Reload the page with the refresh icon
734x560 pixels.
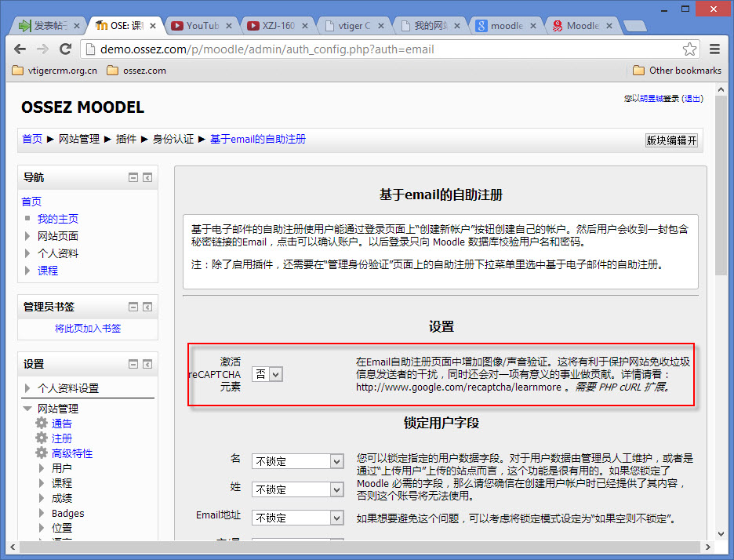pyautogui.click(x=66, y=49)
